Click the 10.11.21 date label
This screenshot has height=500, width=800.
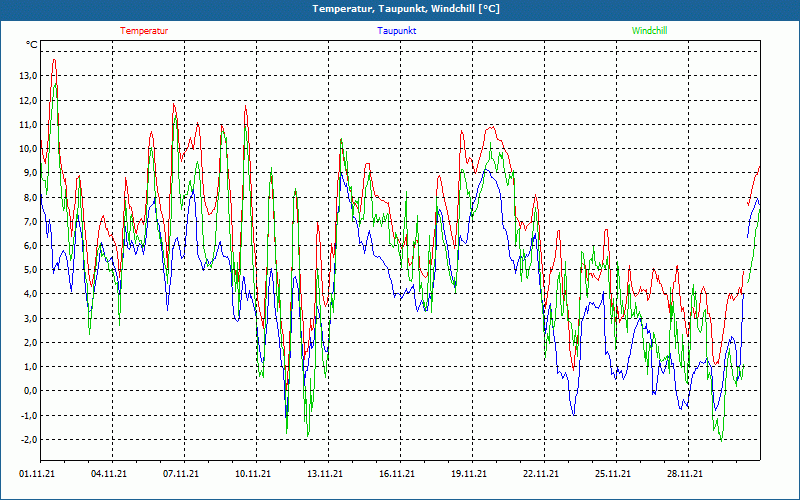[x=253, y=474]
